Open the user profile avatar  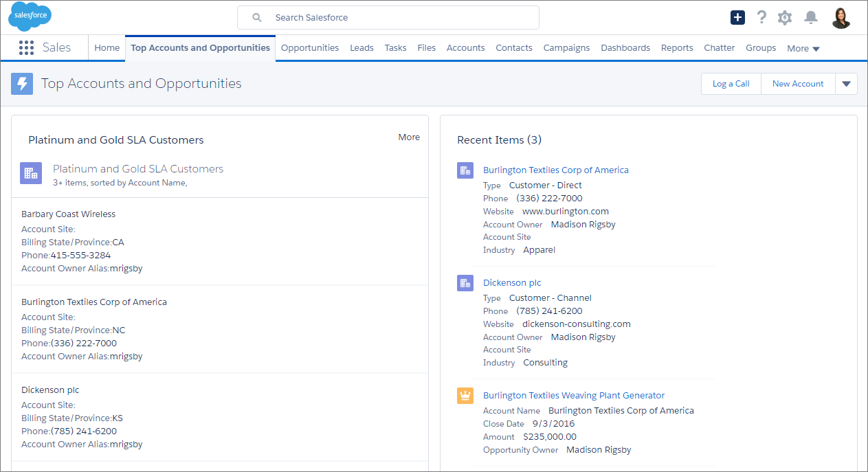tap(841, 18)
